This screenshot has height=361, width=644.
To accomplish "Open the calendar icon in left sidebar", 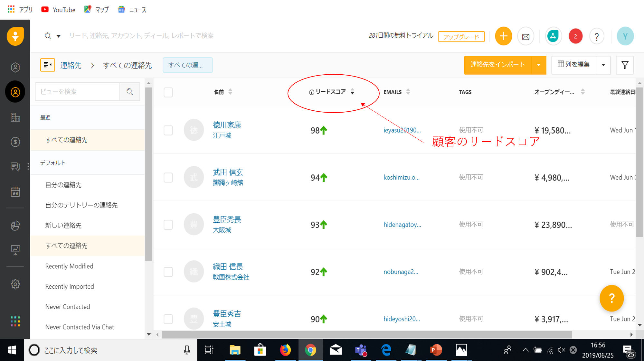I will [x=15, y=192].
